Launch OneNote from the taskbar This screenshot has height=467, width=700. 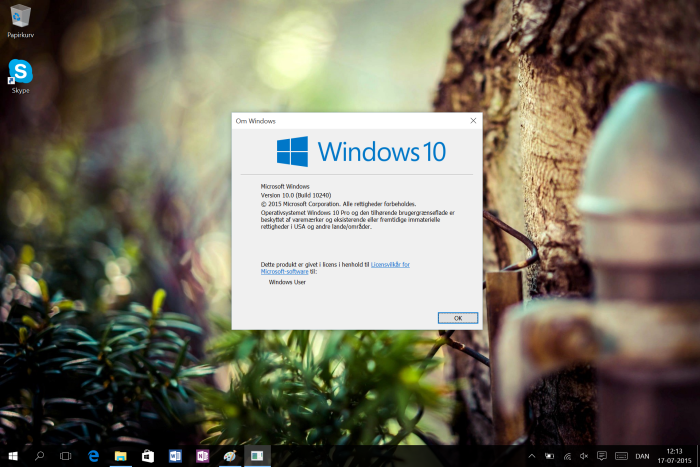(x=202, y=456)
